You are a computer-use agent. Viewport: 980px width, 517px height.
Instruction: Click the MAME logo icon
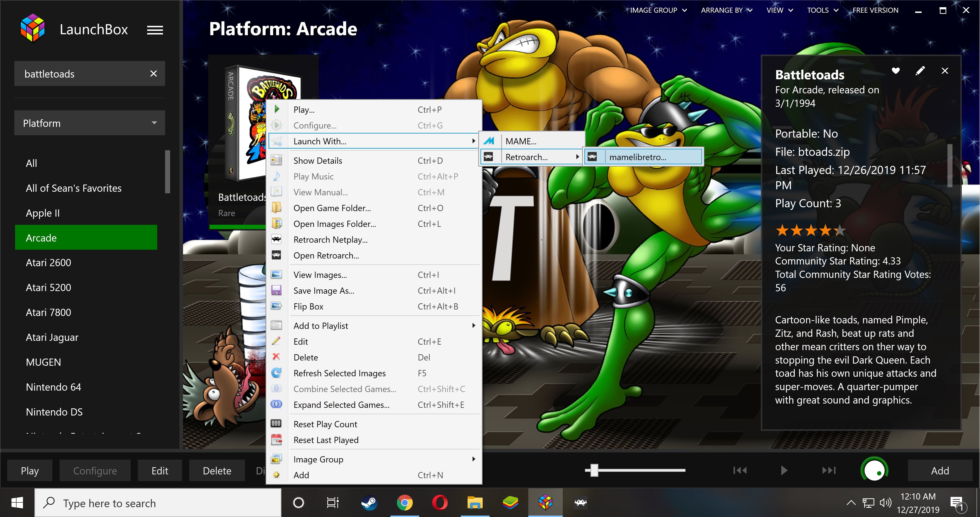coord(489,141)
